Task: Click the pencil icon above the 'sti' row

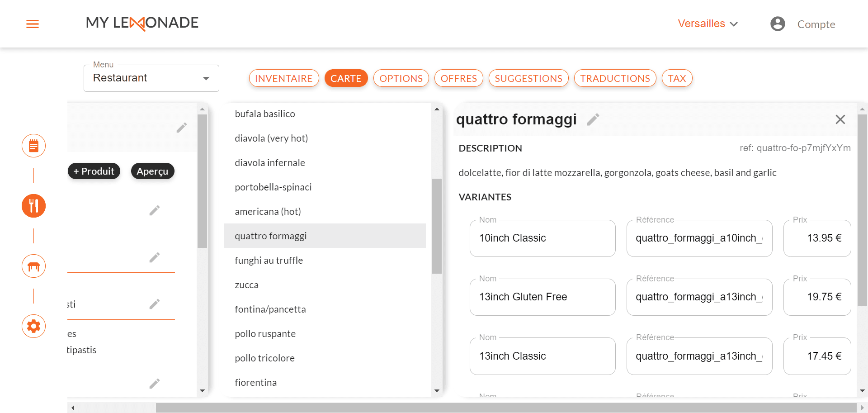Action: coord(154,257)
